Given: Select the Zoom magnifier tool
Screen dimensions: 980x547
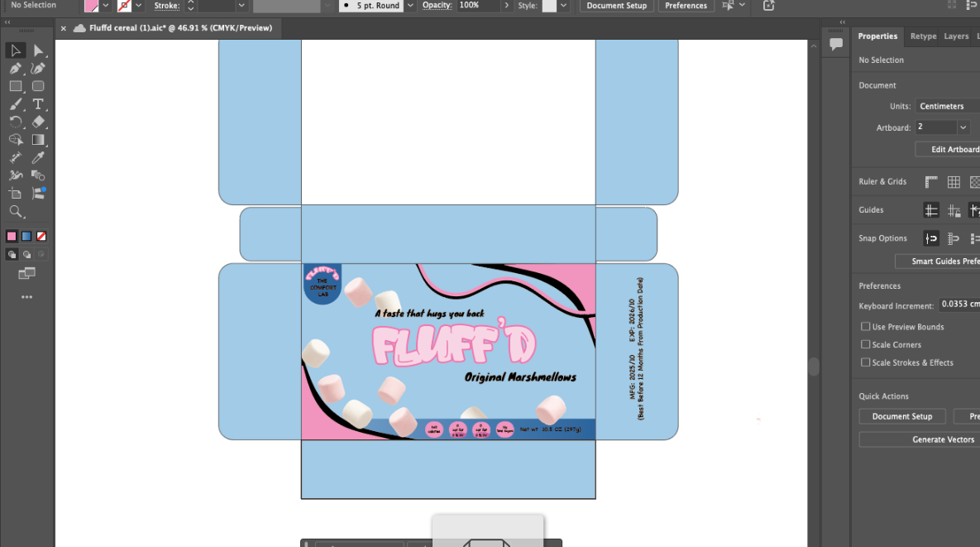Looking at the screenshot, I should point(16,211).
